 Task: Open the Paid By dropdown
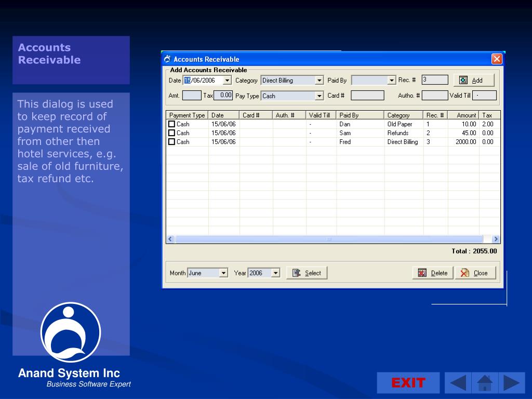click(x=392, y=81)
